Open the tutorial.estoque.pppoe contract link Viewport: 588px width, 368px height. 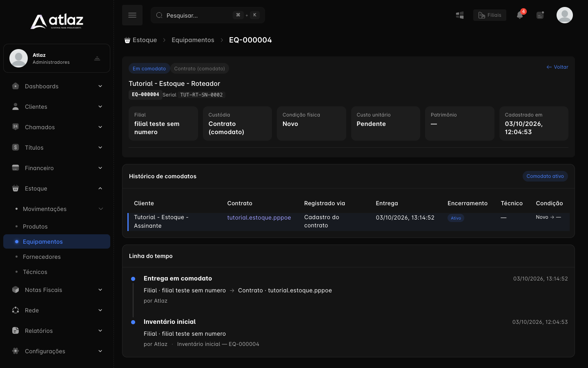pyautogui.click(x=259, y=218)
